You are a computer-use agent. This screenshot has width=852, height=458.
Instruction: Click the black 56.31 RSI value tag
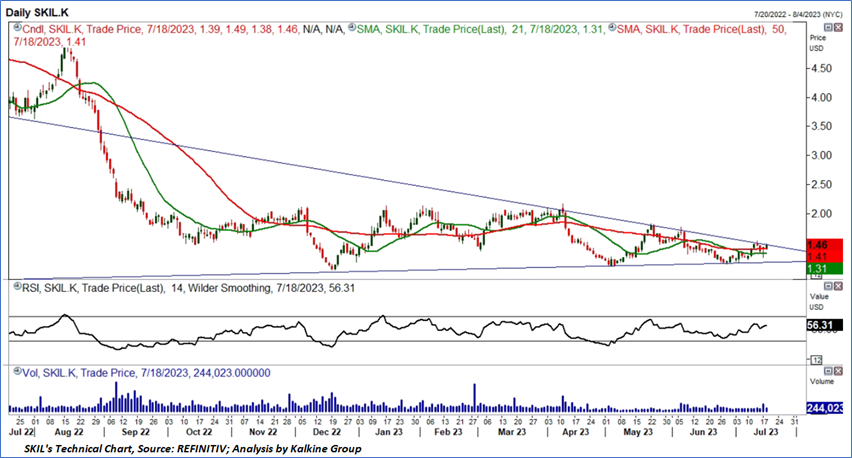point(824,325)
